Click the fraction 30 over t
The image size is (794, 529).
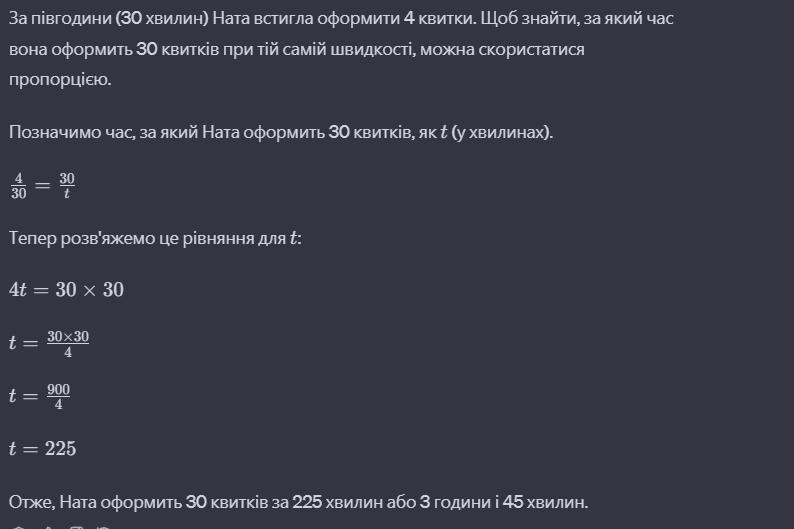(67, 186)
